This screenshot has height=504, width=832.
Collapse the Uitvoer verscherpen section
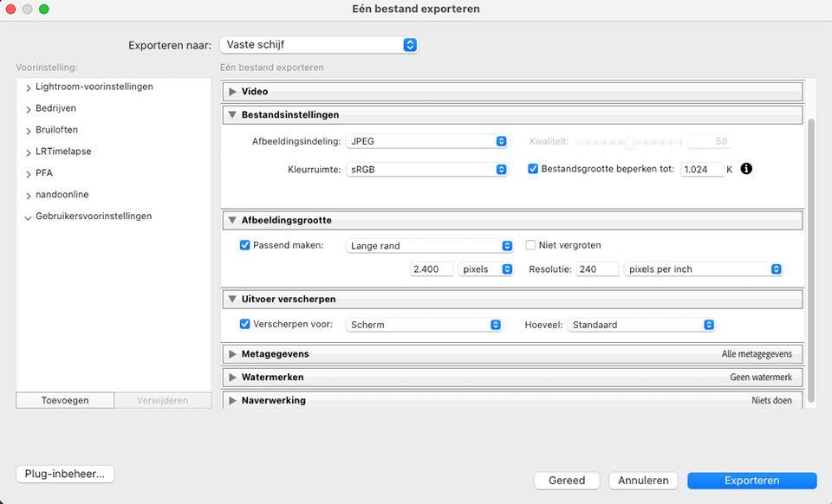click(232, 299)
